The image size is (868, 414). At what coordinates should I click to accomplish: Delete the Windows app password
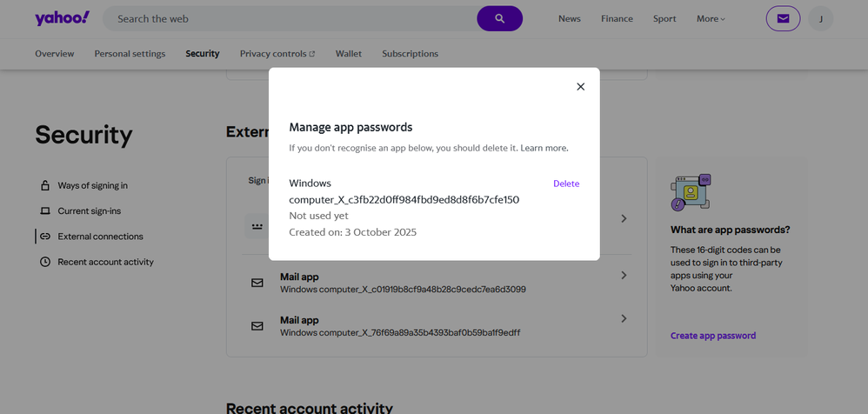point(566,184)
